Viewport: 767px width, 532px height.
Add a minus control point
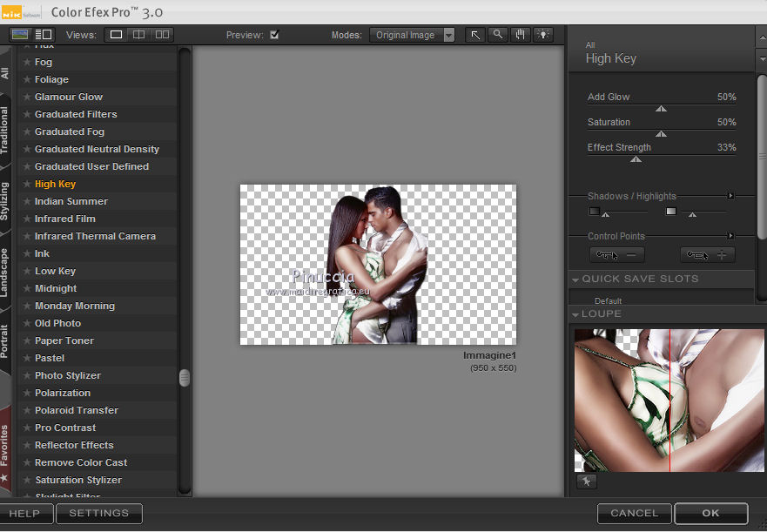[x=617, y=255]
